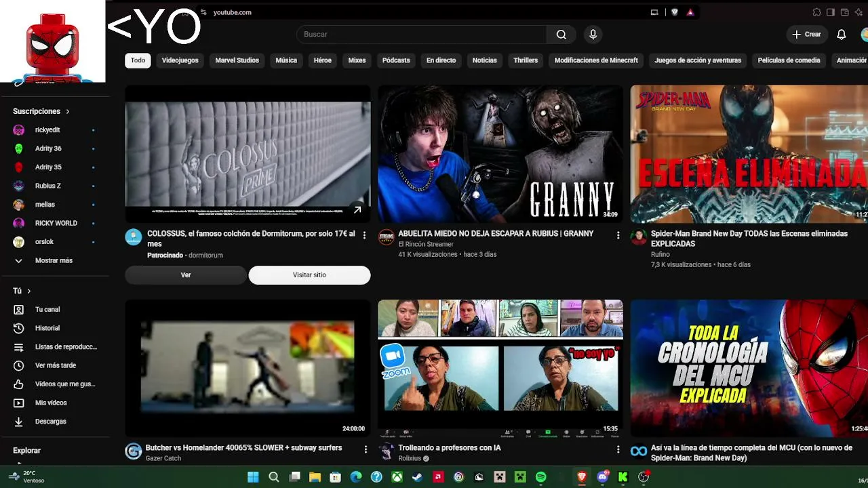This screenshot has width=868, height=488.
Task: Click the Crear button
Action: [x=806, y=35]
